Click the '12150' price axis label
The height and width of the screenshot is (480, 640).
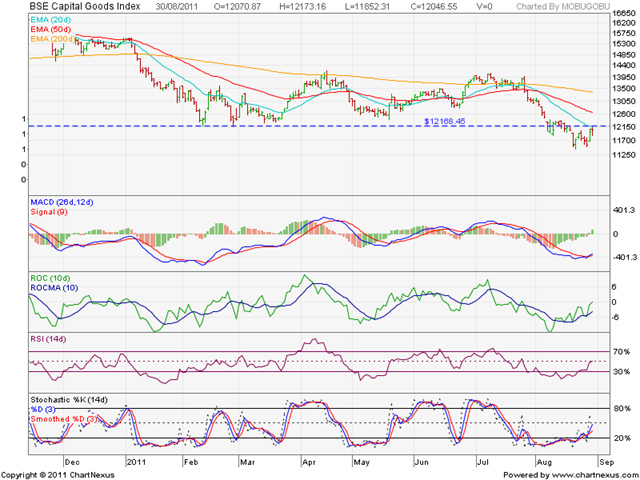pyautogui.click(x=624, y=127)
